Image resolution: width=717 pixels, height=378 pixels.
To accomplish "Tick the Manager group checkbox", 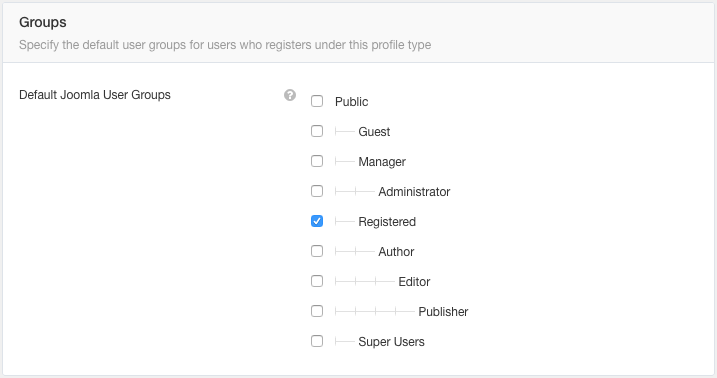I will (x=317, y=161).
